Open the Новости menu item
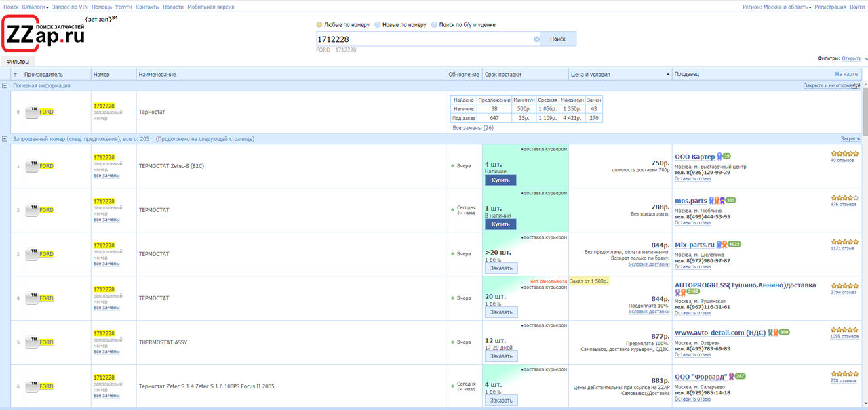 click(174, 7)
